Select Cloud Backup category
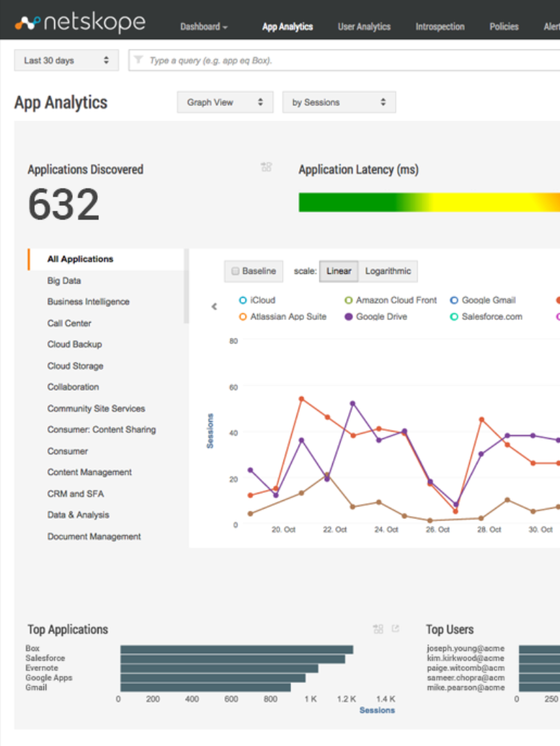560x746 pixels. tap(74, 344)
